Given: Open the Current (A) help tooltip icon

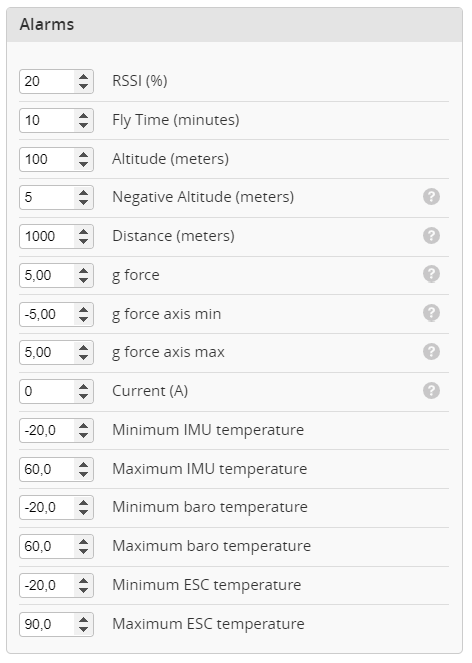Looking at the screenshot, I should click(431, 391).
